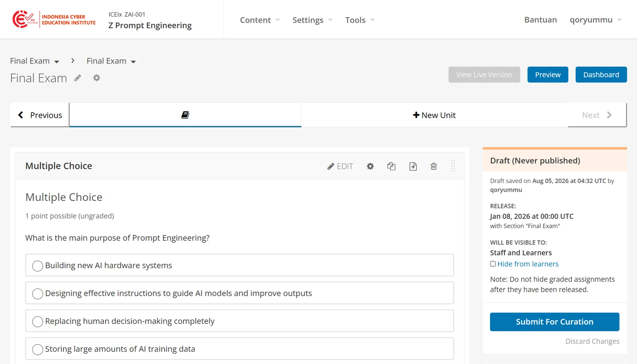Image resolution: width=637 pixels, height=364 pixels.
Task: Click the Indonesia Cyber Education Institute logo
Action: coord(54,19)
